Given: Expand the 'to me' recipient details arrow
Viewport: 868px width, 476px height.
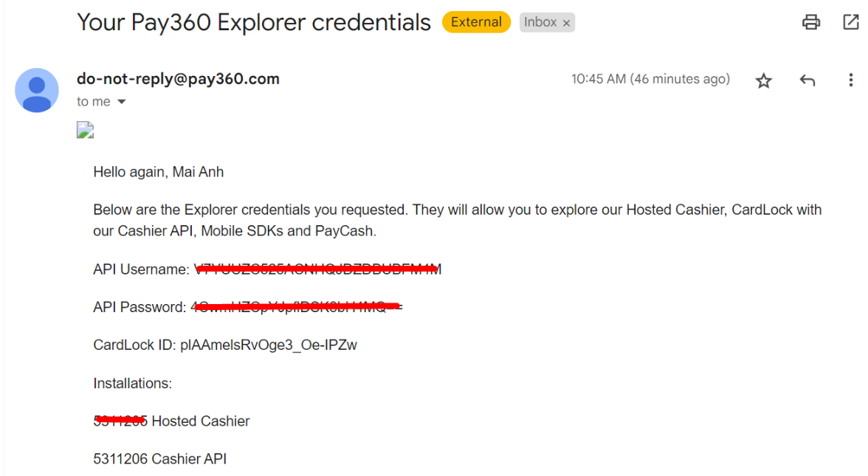Looking at the screenshot, I should [x=122, y=102].
